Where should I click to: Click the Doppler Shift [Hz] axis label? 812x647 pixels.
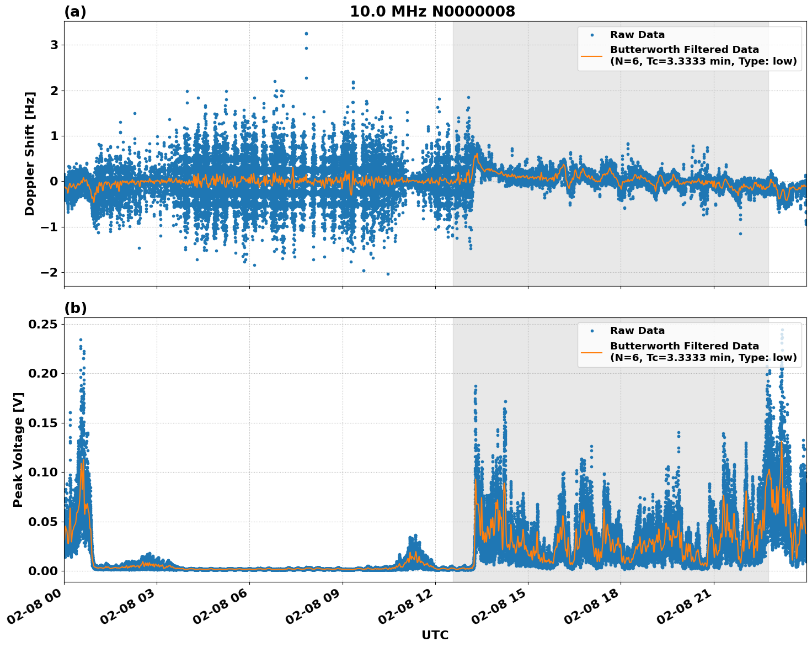click(31, 152)
